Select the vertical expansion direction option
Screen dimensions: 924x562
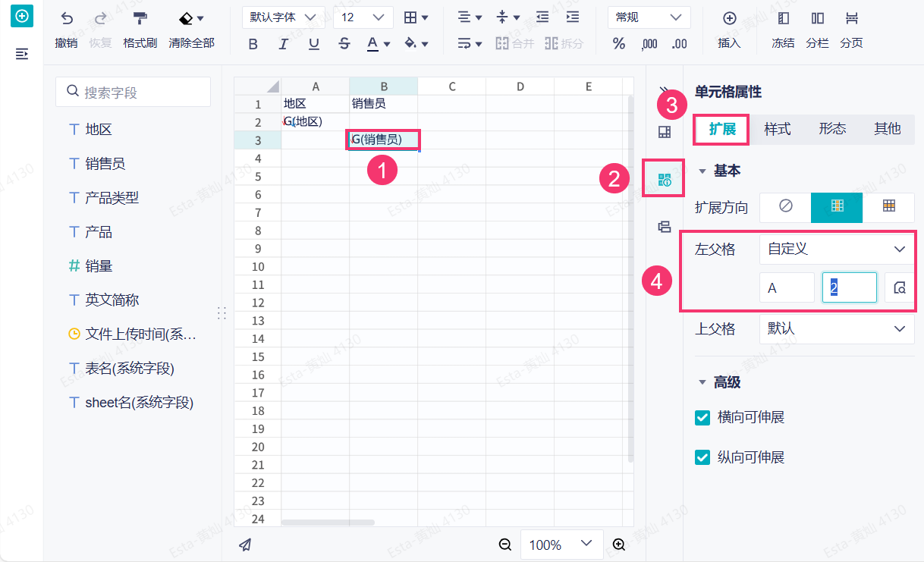click(837, 207)
